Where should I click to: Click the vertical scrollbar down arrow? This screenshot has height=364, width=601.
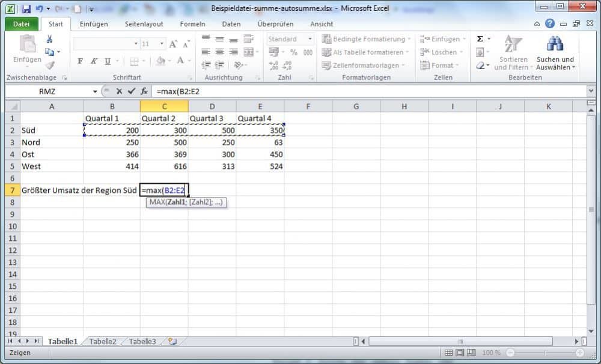(x=591, y=331)
